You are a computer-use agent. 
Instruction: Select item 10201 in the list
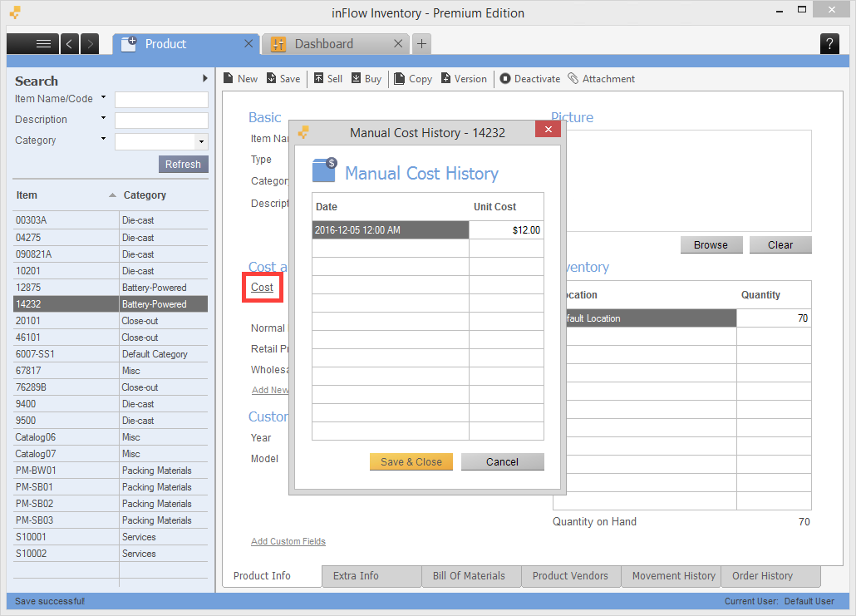tap(111, 271)
